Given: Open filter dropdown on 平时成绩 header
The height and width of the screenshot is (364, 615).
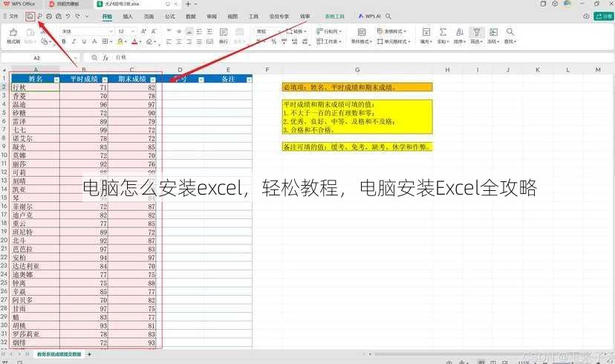Looking at the screenshot, I should tap(105, 79).
